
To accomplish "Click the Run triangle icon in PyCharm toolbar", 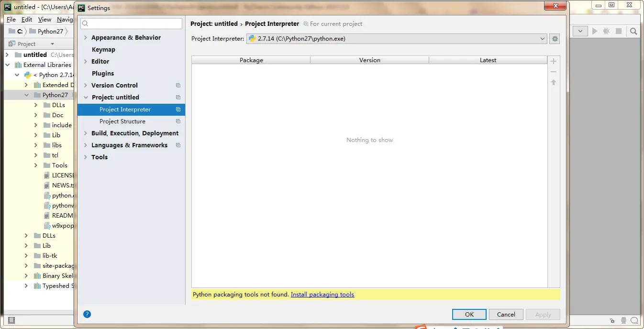I will (595, 31).
